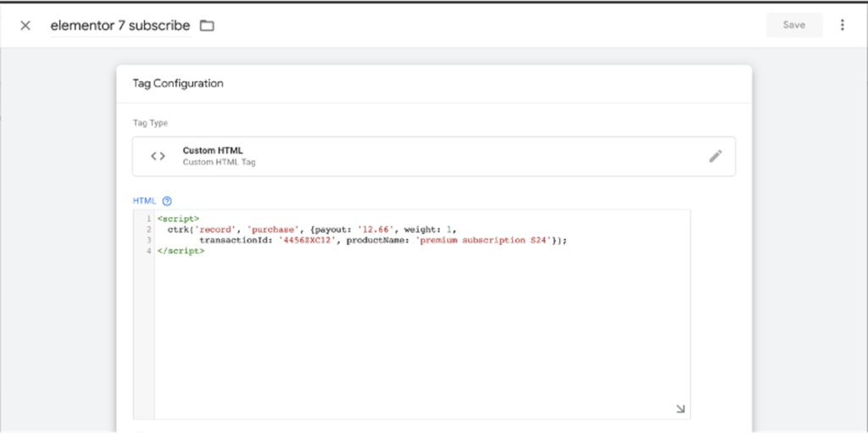Viewport: 868px width, 434px height.
Task: Click the '12.66' payout value in code
Action: click(x=376, y=229)
